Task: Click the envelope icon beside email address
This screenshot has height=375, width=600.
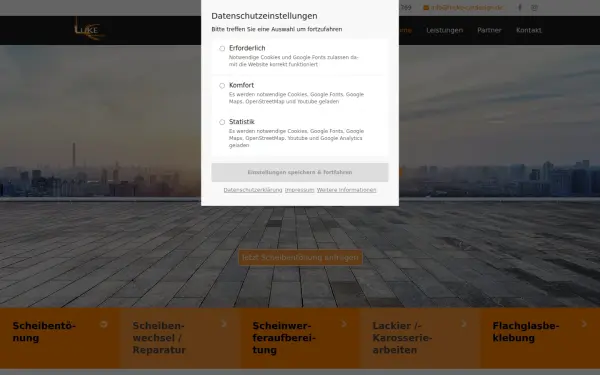Action: point(426,8)
